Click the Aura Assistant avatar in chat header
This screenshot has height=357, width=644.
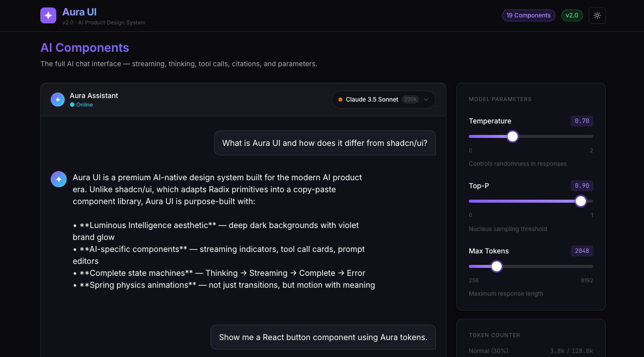pyautogui.click(x=58, y=100)
